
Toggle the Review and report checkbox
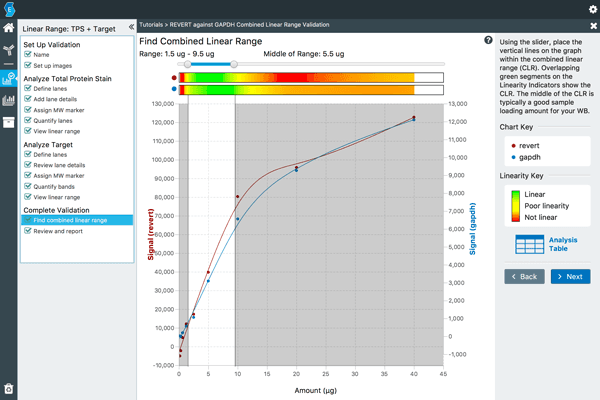coord(28,231)
